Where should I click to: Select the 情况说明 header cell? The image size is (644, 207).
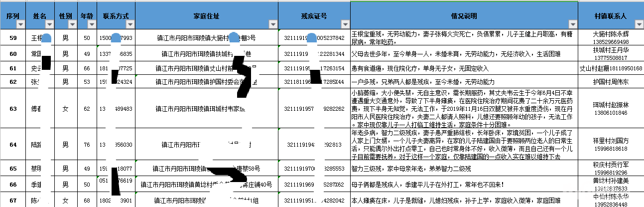point(463,16)
